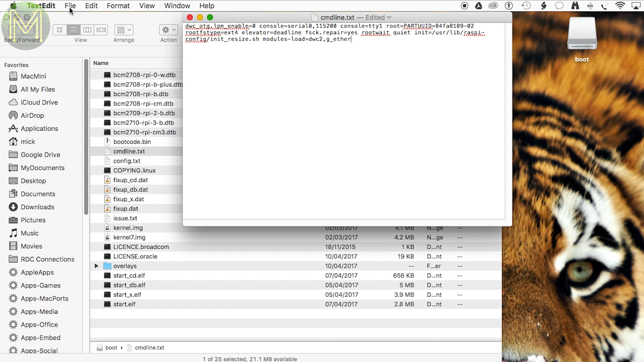This screenshot has width=644, height=362.
Task: Select AirDrop in the sidebar
Action: 32,115
